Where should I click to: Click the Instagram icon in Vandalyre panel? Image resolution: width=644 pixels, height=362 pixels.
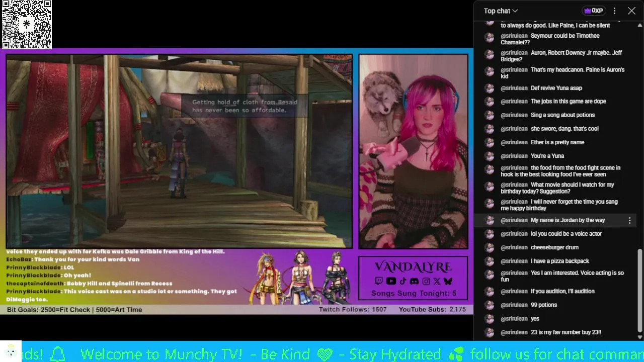click(426, 282)
